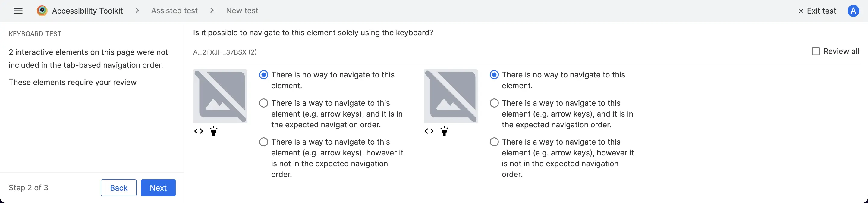Image resolution: width=868 pixels, height=203 pixels.
Task: Select "in the expected navigation order" for first element
Action: pyautogui.click(x=263, y=103)
